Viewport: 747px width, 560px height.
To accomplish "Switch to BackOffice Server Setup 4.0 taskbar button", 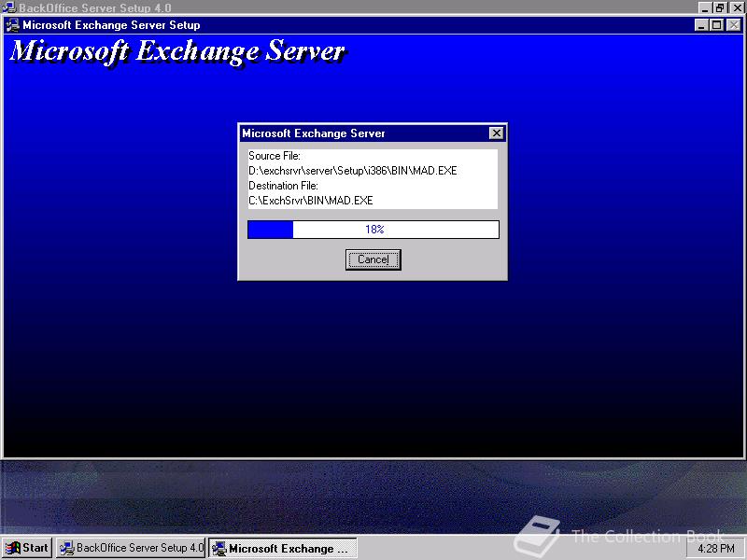I will coord(131,548).
